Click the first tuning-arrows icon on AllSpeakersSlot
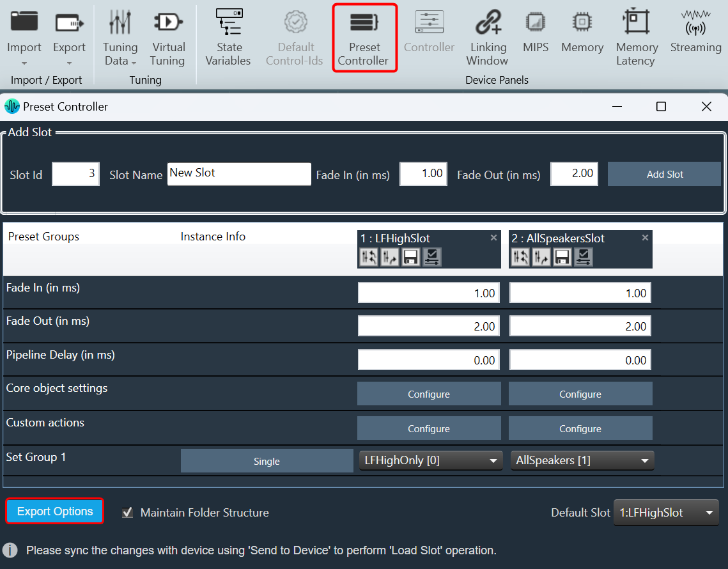 (x=520, y=257)
